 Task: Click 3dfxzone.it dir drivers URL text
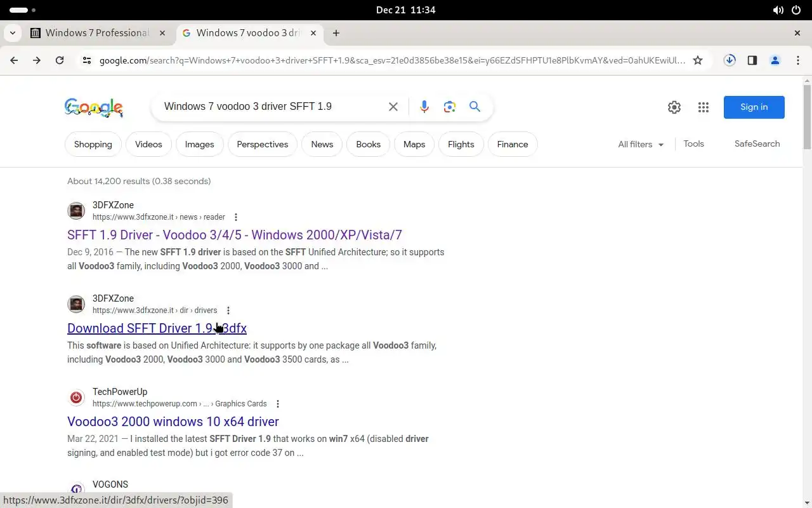[155, 311]
